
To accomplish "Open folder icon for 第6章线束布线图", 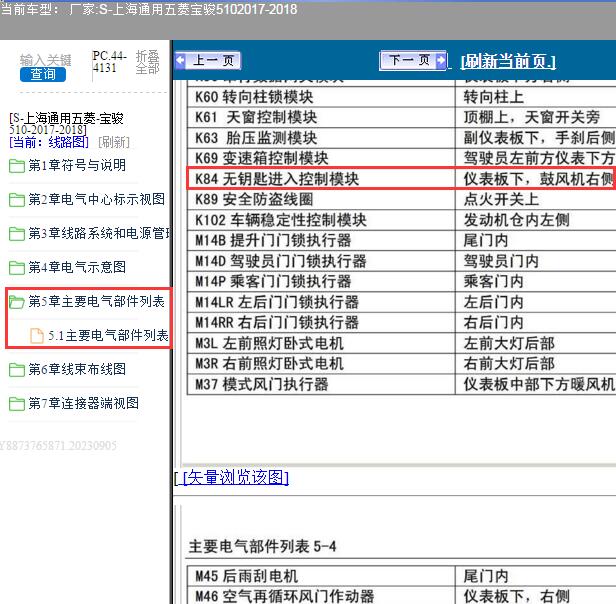I will click(x=16, y=370).
